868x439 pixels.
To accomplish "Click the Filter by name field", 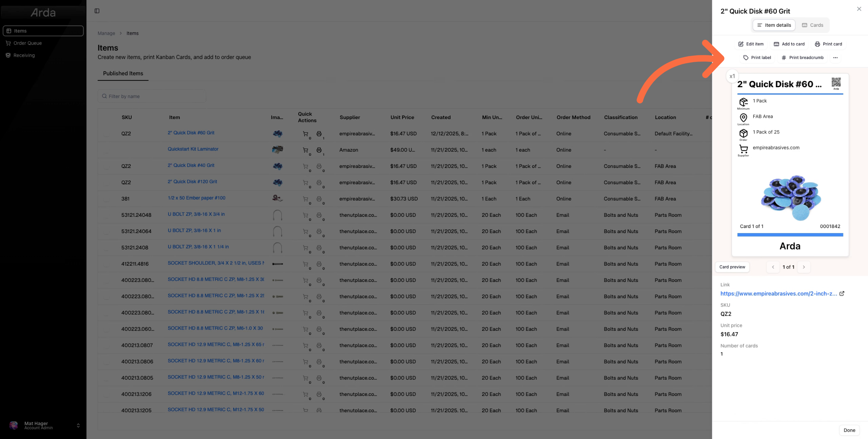I will click(x=152, y=96).
